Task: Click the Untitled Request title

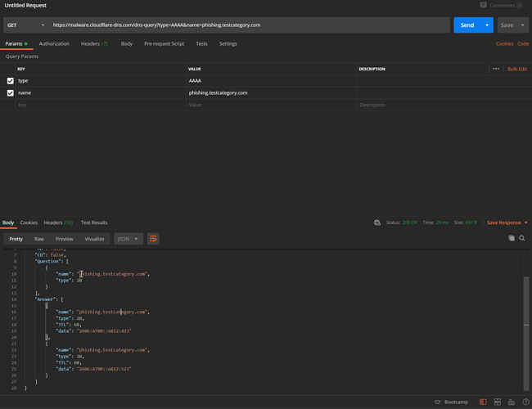Action: pos(25,6)
